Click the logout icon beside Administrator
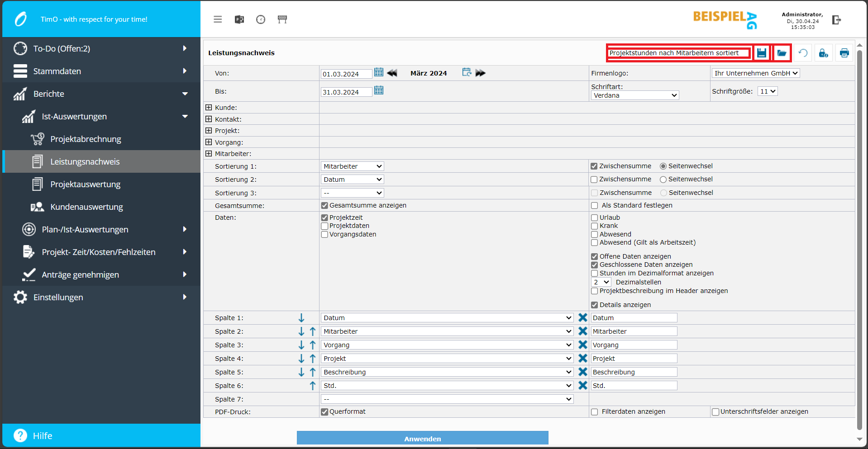868x449 pixels. click(x=836, y=20)
